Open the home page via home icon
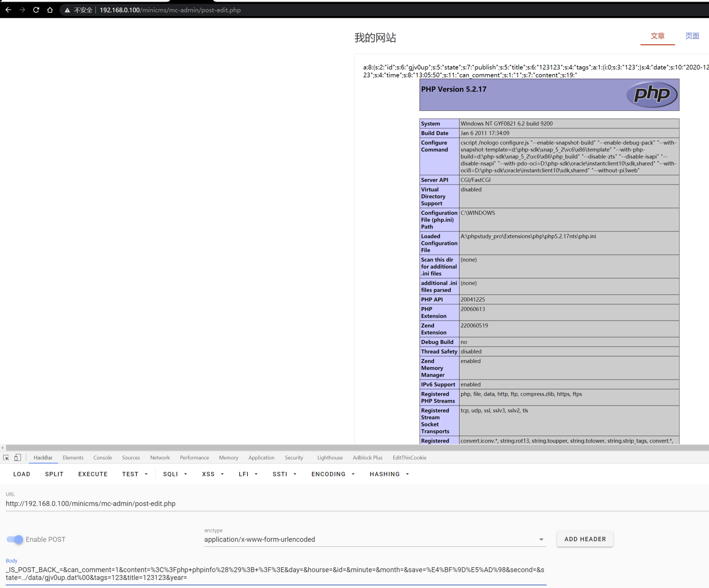This screenshot has width=709, height=588. pos(50,10)
